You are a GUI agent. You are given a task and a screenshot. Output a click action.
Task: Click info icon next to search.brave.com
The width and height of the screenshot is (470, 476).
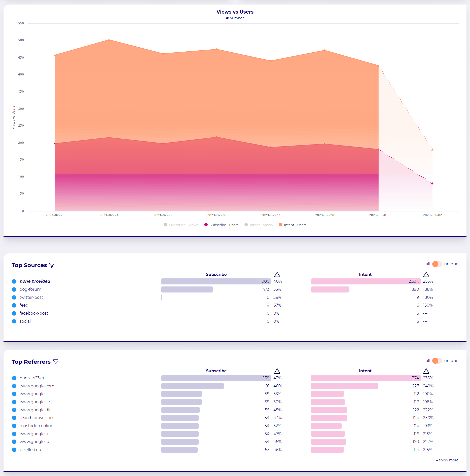point(14,418)
